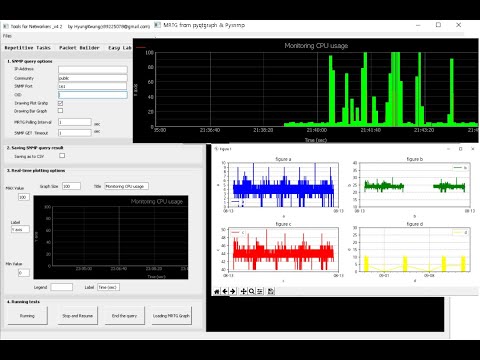This screenshot has height=360, width=480.
Task: Click the green 'figure b' subplot
Action: point(414,185)
